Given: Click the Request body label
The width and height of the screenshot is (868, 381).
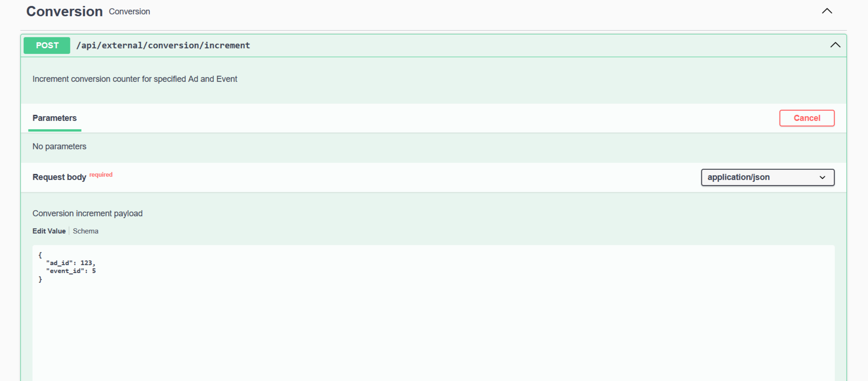Looking at the screenshot, I should (59, 177).
